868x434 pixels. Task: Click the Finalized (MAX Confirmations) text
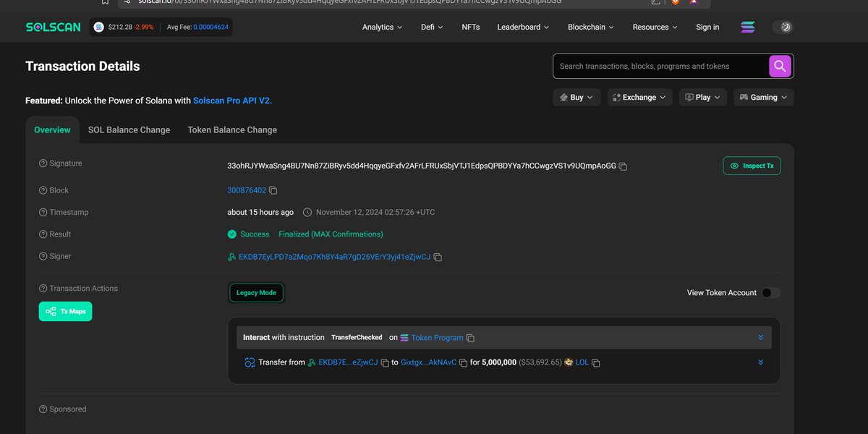coord(331,234)
